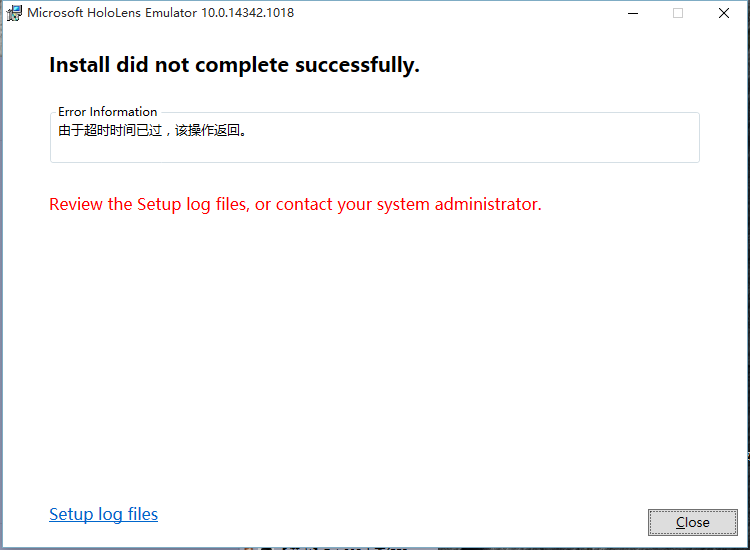
Task: Click the Error Information group label
Action: coord(108,112)
